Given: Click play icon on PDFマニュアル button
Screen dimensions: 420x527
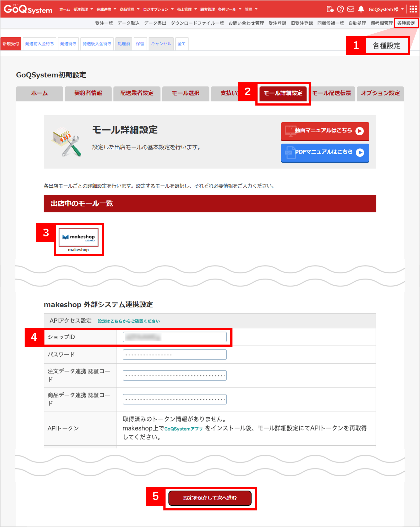Looking at the screenshot, I should 360,153.
